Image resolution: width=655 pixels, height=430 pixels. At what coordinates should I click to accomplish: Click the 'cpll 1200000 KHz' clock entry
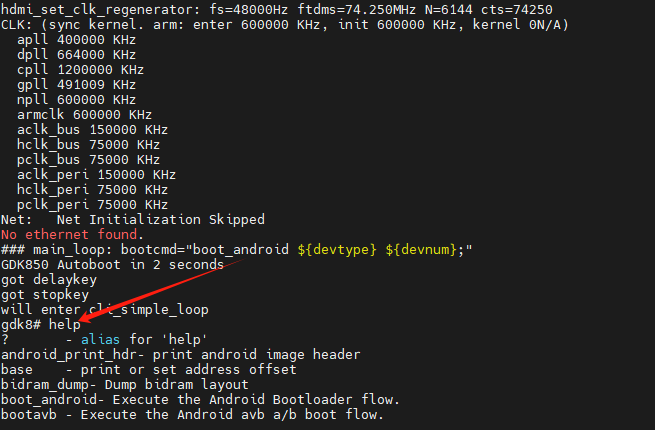(x=80, y=69)
